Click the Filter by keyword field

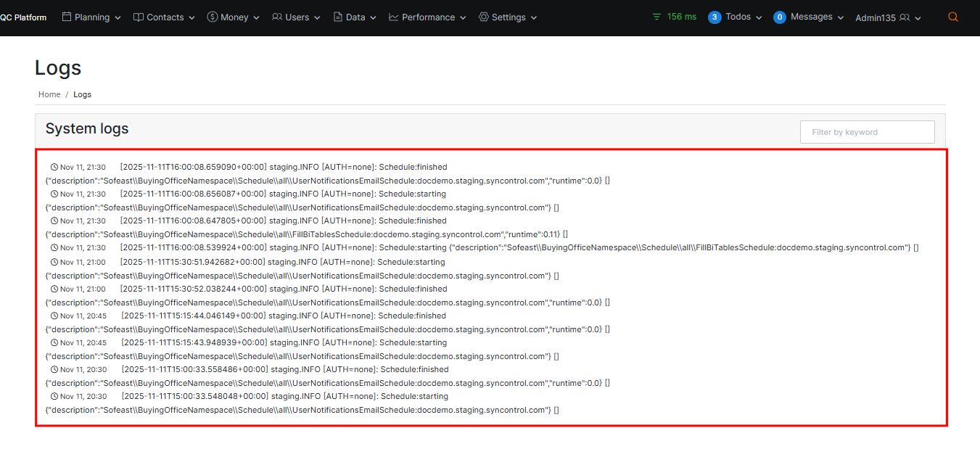pos(867,131)
